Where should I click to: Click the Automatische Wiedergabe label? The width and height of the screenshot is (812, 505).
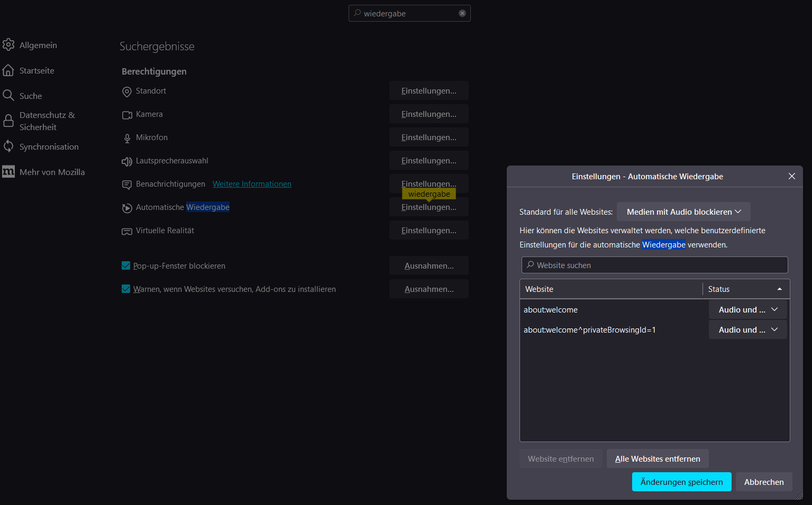183,207
